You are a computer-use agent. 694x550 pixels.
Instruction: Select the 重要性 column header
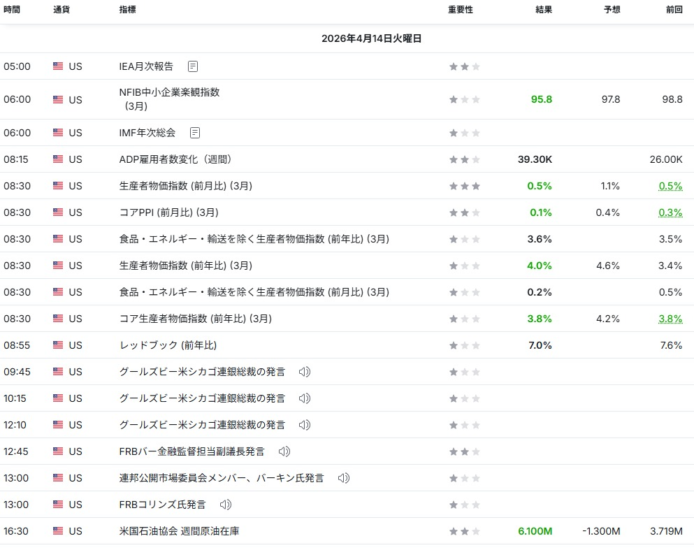coord(460,10)
